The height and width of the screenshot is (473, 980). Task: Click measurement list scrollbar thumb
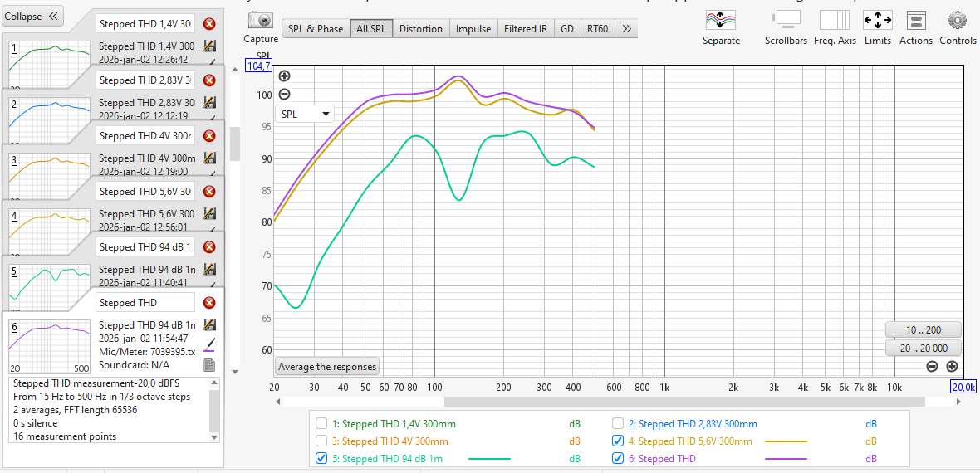[x=235, y=144]
